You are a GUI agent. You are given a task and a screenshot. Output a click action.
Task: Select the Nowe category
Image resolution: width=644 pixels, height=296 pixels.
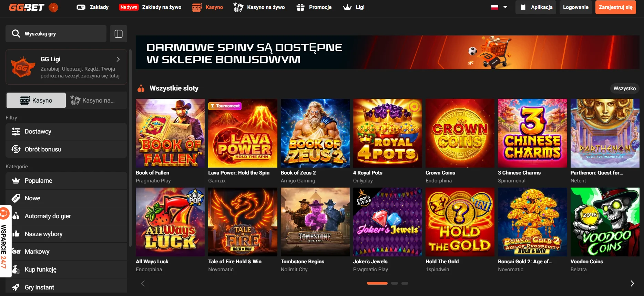[x=66, y=198]
